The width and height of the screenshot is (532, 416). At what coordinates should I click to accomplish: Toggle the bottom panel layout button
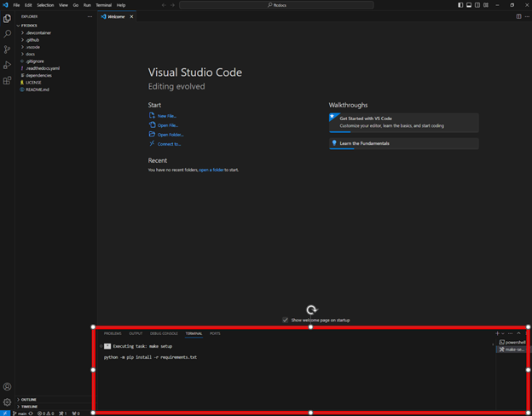[x=470, y=5]
